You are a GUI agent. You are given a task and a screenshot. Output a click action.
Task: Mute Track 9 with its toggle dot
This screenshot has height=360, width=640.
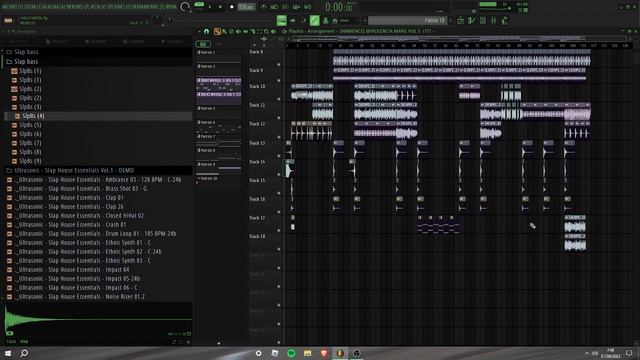tap(279, 80)
